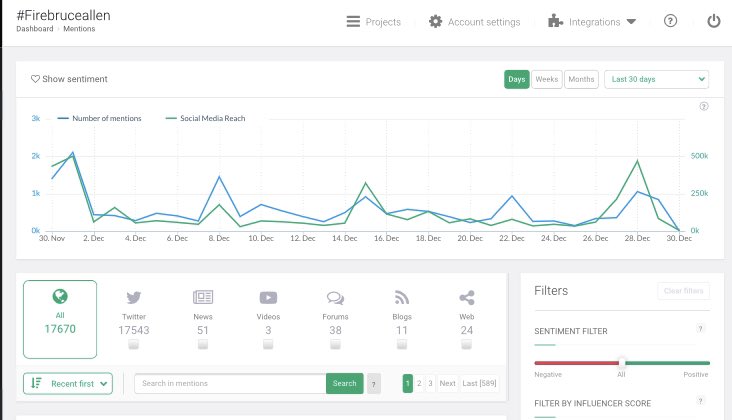Viewport: 732px width, 420px height.
Task: Click the Videos play icon
Action: pyautogui.click(x=268, y=297)
